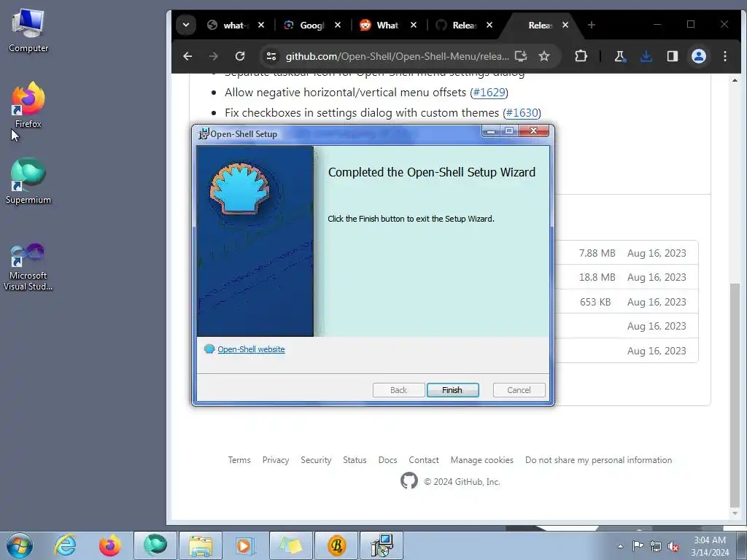747x560 pixels.
Task: Open the browser Extensions puzzle icon
Action: coord(581,56)
